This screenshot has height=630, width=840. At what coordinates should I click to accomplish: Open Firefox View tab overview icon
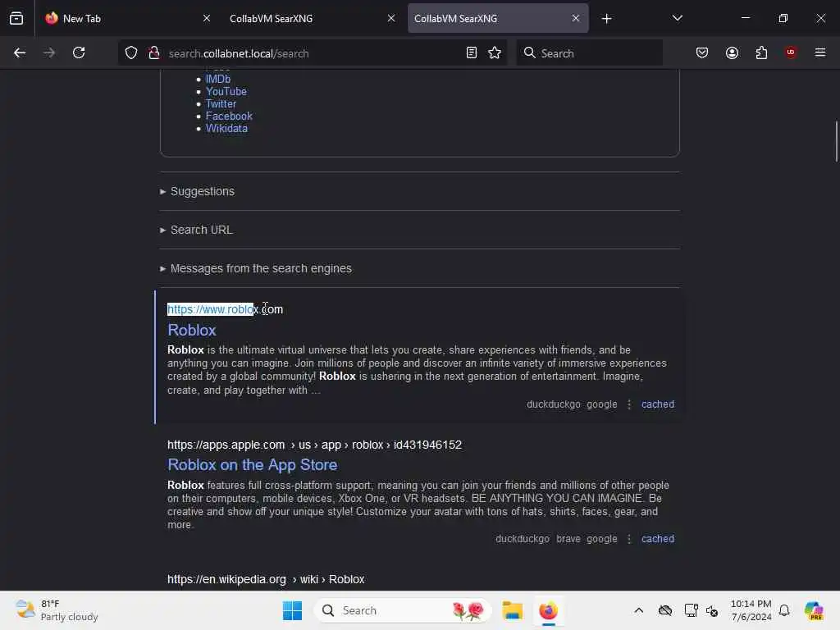pos(16,18)
